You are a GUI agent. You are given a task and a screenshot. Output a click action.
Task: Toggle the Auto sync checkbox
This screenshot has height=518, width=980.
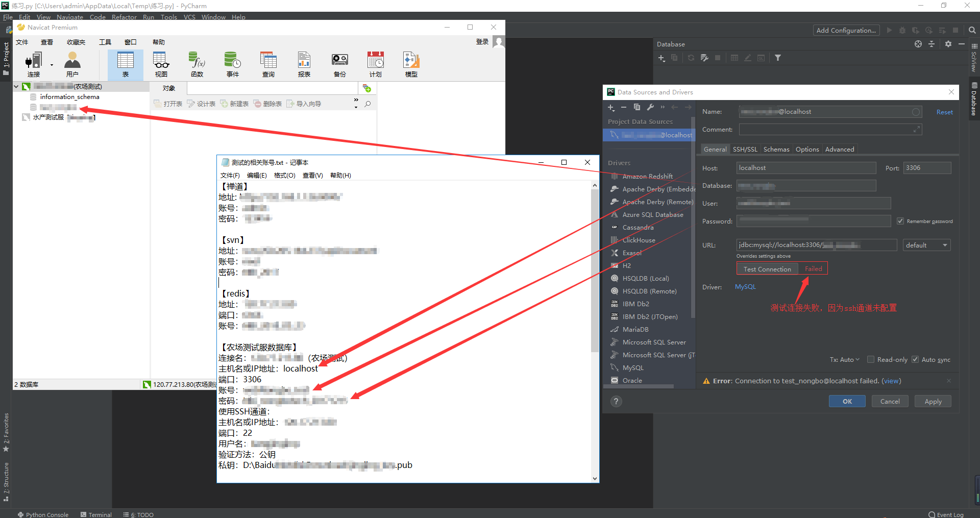tap(915, 359)
